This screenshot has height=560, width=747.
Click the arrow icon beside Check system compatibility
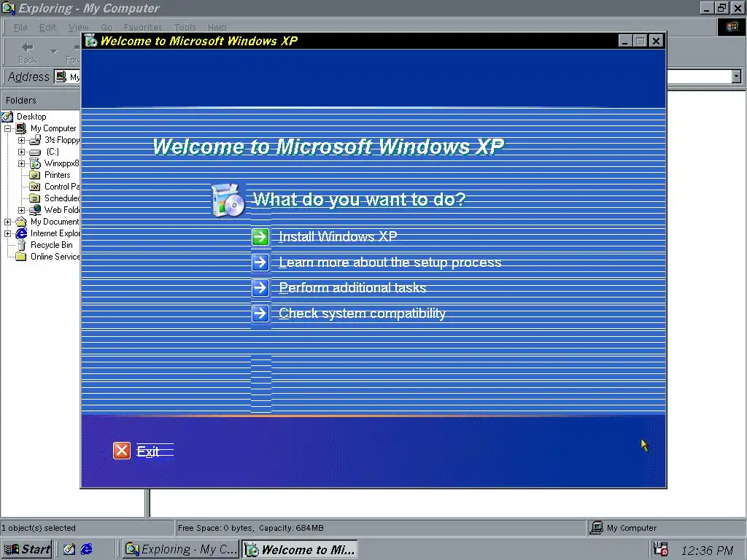pyautogui.click(x=260, y=314)
